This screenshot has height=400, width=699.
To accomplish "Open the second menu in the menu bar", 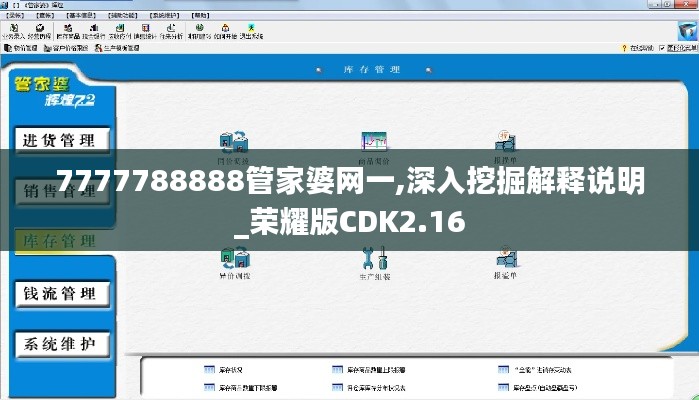I will coord(45,15).
